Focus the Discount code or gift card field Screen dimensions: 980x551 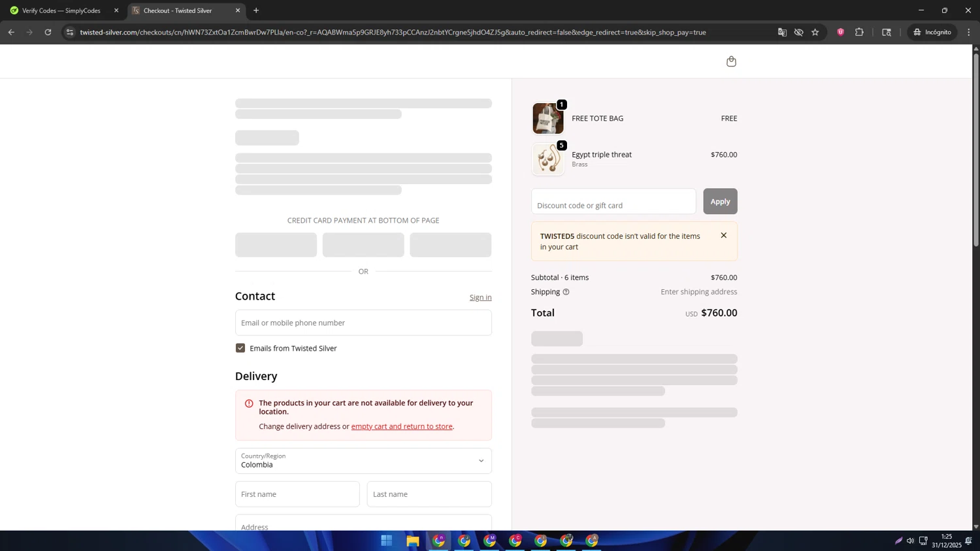point(613,201)
